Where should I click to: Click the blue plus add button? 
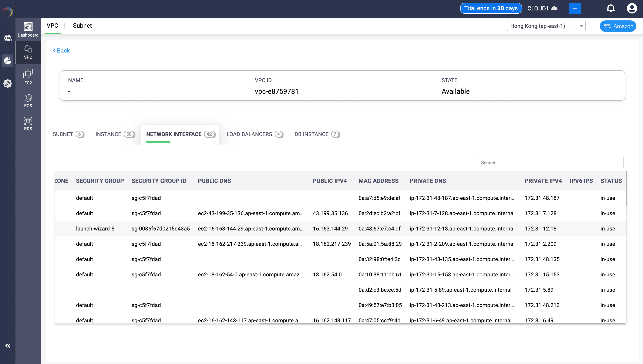[x=575, y=9]
